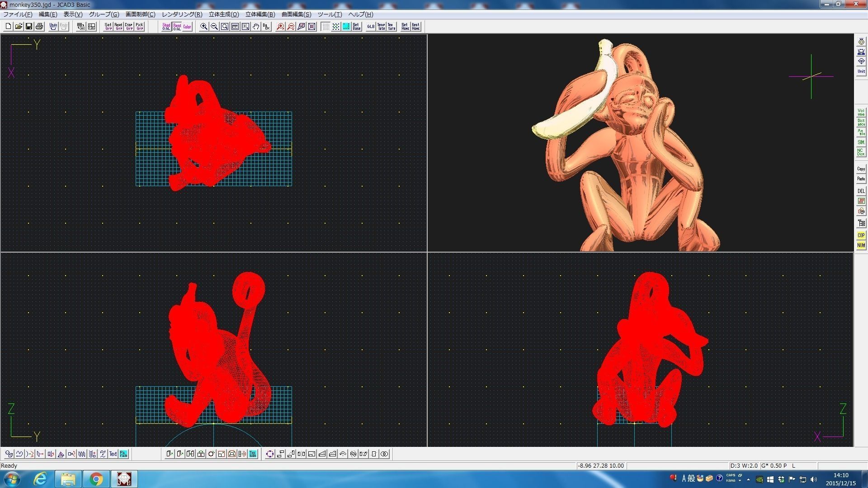This screenshot has width=868, height=488.
Task: Click the red zoom-in magnifier icon
Action: tap(280, 27)
